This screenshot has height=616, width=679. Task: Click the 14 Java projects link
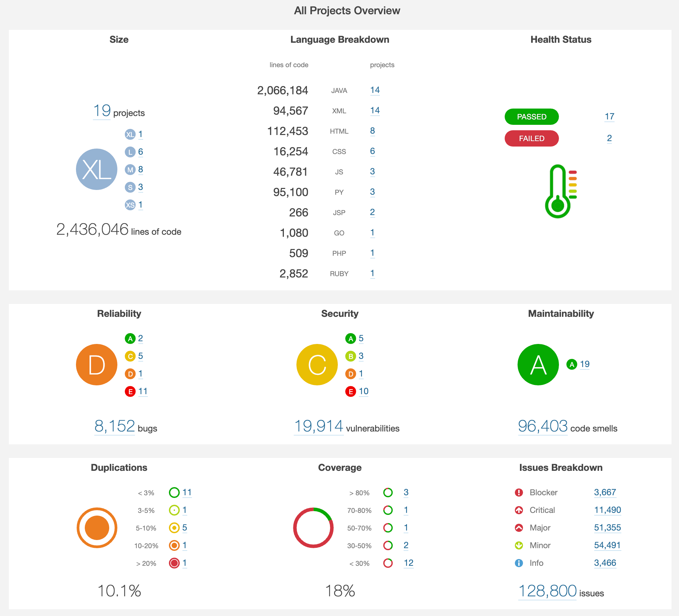pyautogui.click(x=375, y=90)
